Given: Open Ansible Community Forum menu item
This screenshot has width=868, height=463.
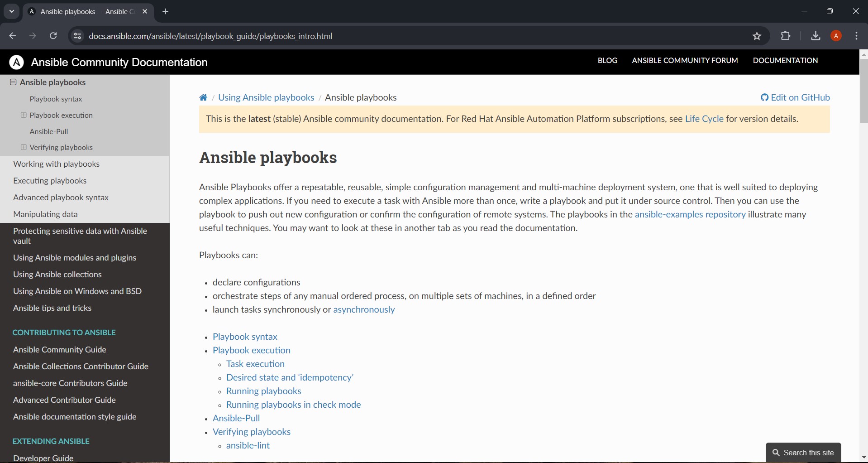Looking at the screenshot, I should pyautogui.click(x=685, y=61).
